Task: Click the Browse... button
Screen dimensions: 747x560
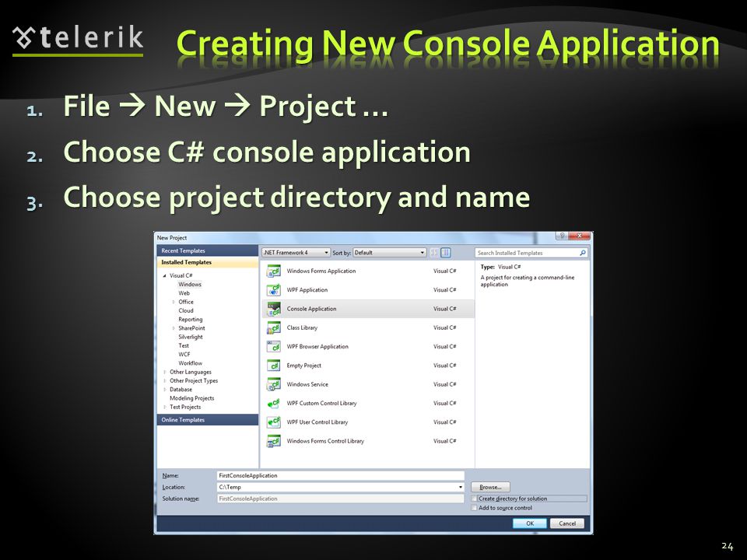Action: (490, 487)
